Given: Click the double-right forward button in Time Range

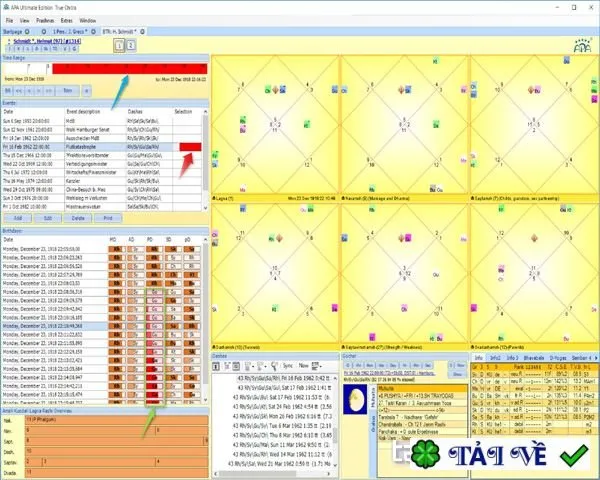Looking at the screenshot, I should coord(49,91).
